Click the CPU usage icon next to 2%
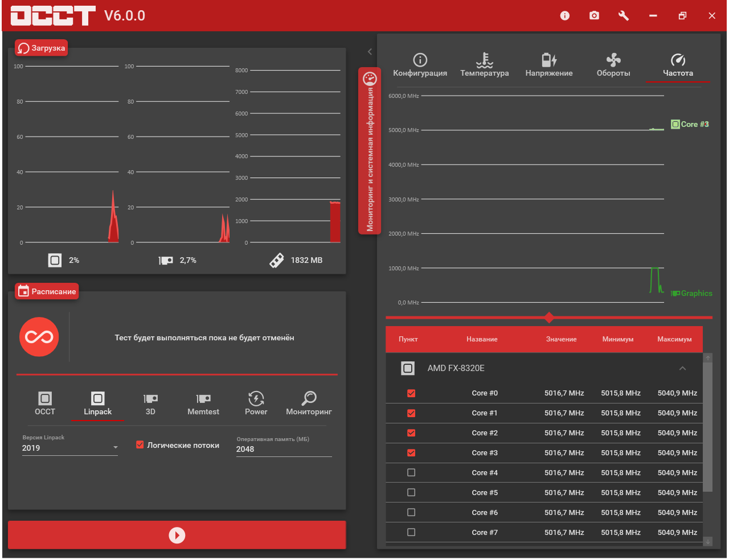Image resolution: width=729 pixels, height=560 pixels. (x=55, y=260)
